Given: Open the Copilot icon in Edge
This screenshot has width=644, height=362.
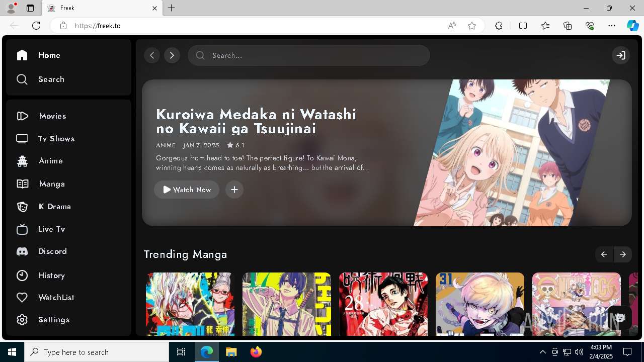Looking at the screenshot, I should pyautogui.click(x=632, y=26).
